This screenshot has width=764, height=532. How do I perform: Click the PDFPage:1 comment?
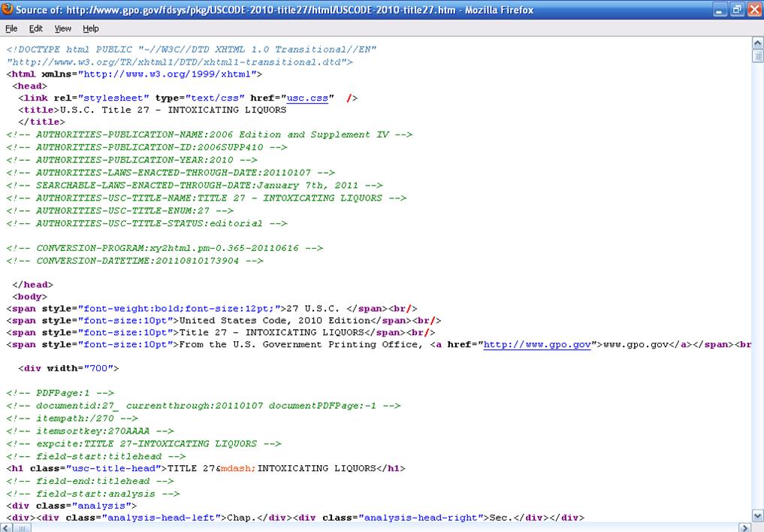tap(60, 393)
